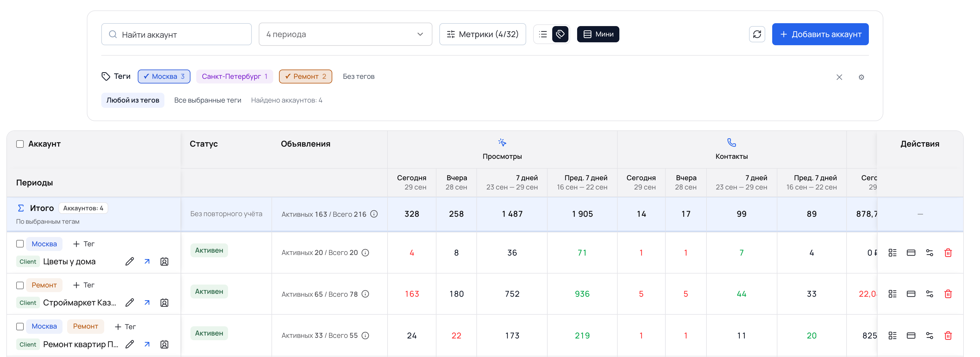Add a tag to Строймаркет account
980x357 pixels.
tap(84, 285)
